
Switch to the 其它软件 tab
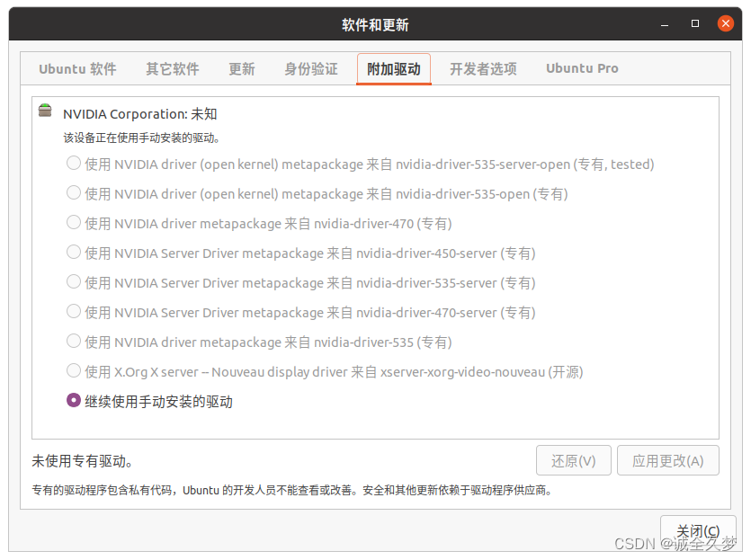click(x=172, y=69)
